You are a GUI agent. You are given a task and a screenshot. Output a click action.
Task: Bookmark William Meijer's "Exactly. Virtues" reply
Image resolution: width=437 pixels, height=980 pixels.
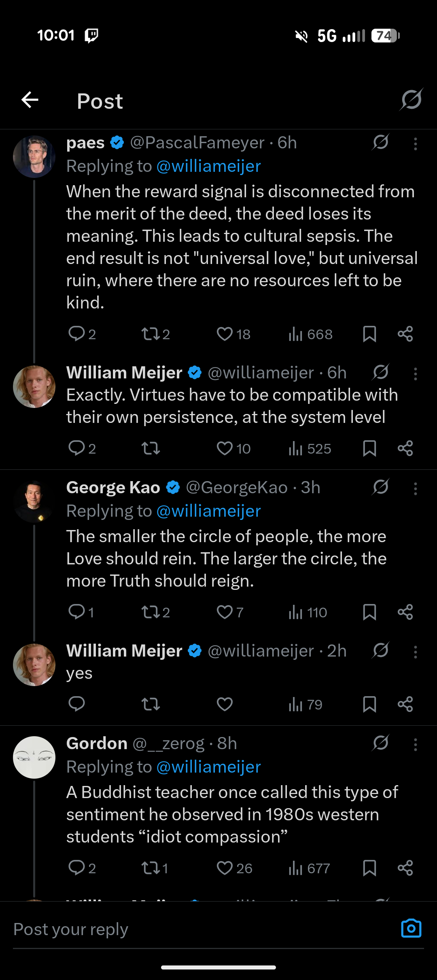369,448
